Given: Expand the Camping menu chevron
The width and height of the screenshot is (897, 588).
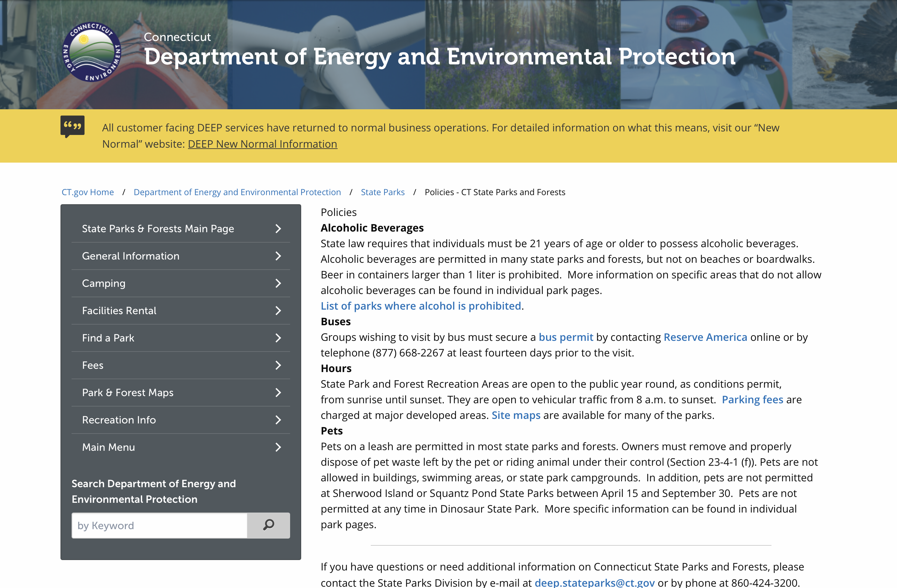Looking at the screenshot, I should tap(278, 284).
